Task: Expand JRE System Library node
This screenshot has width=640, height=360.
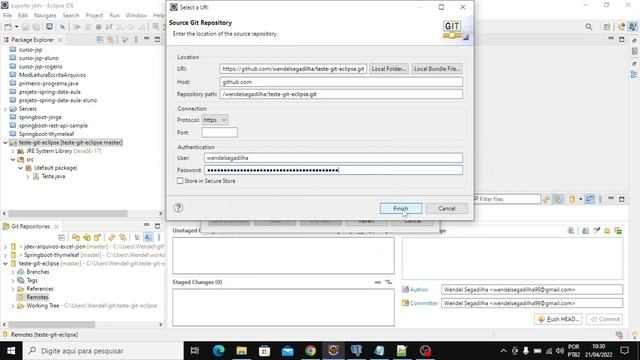Action: pos(13,151)
